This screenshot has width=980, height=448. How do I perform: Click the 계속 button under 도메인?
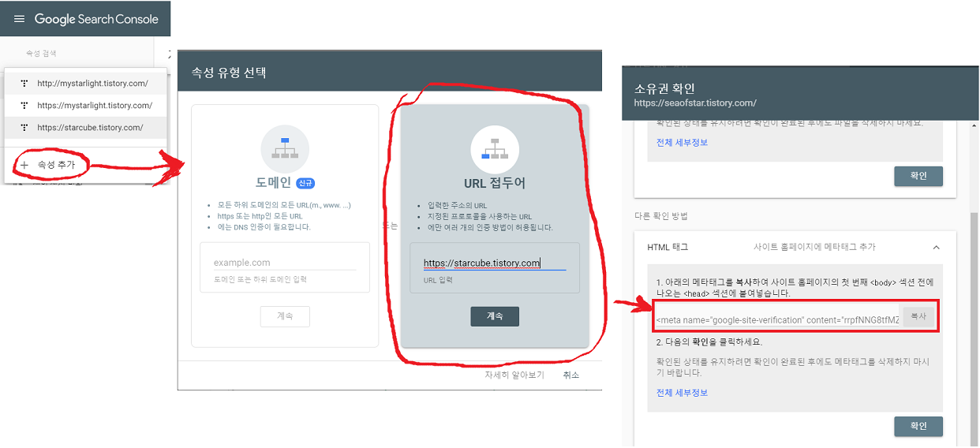[285, 316]
